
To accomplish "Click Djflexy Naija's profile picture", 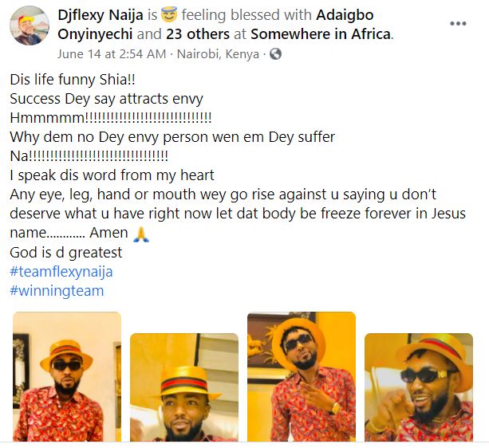I will (x=30, y=29).
